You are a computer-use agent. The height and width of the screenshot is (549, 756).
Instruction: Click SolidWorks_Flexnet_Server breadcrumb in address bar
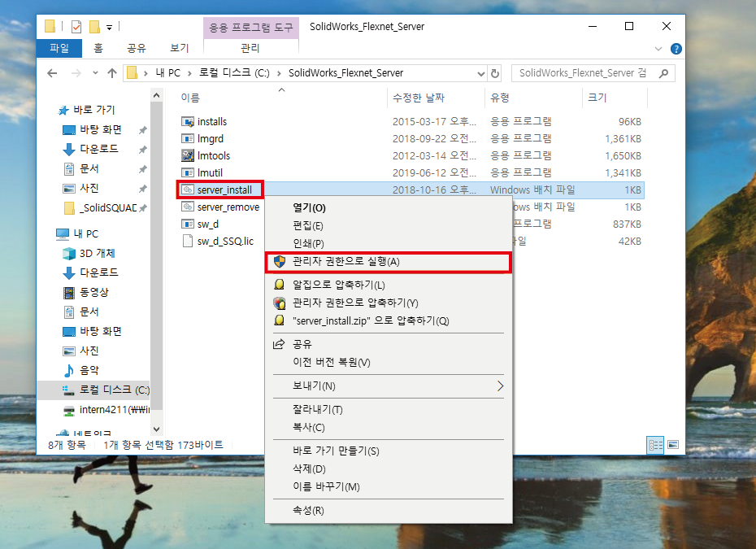tap(345, 73)
